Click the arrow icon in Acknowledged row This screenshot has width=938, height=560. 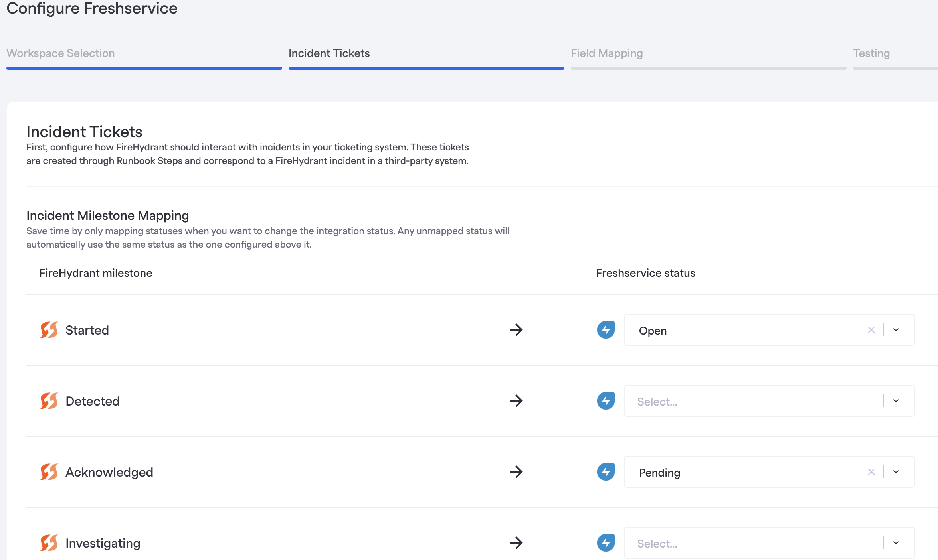tap(516, 472)
